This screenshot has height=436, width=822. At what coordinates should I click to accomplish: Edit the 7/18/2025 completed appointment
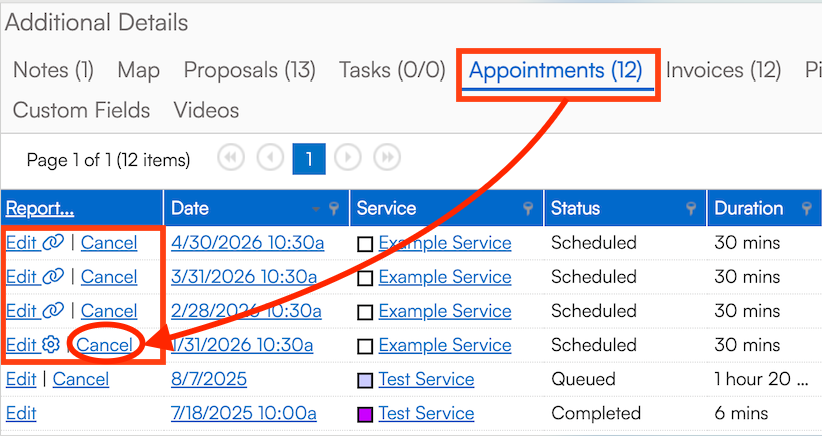(21, 413)
